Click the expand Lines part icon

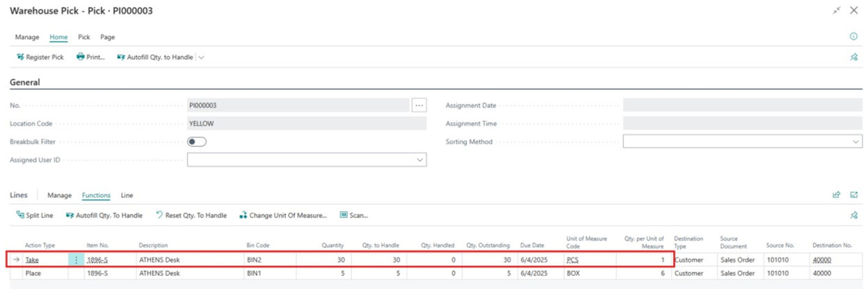pyautogui.click(x=854, y=195)
